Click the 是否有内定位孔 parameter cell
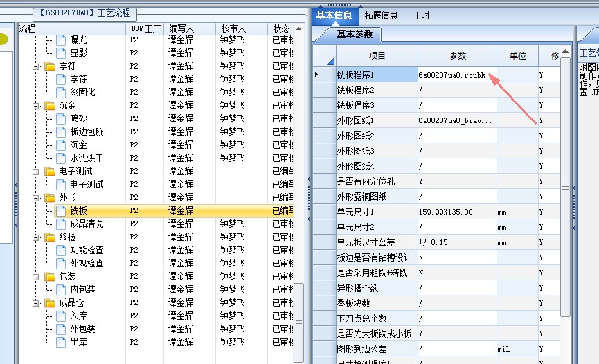Screen dimensions: 599x364 pos(457,181)
